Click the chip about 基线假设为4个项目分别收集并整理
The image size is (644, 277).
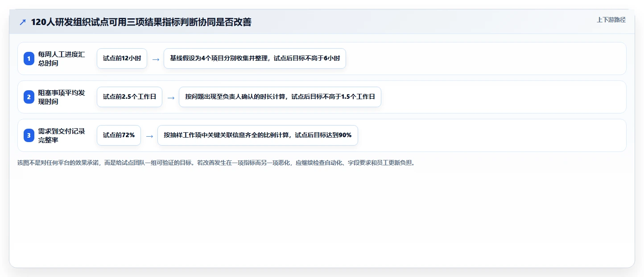[x=255, y=59]
